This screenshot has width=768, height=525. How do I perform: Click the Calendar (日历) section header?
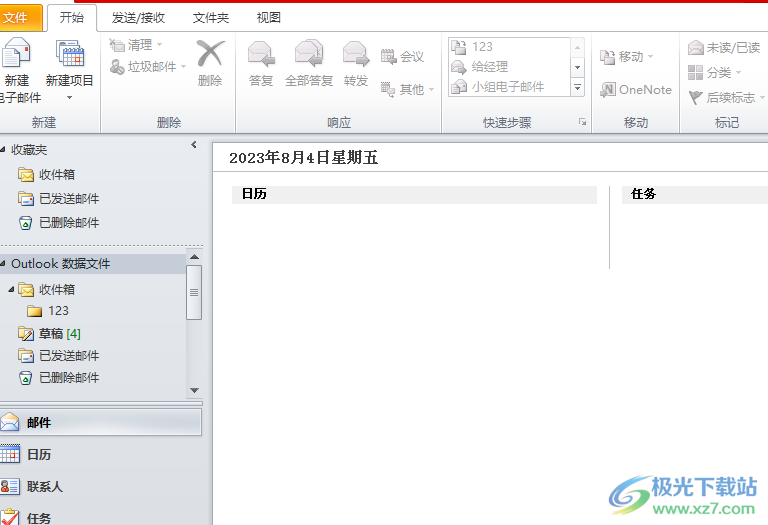point(414,194)
